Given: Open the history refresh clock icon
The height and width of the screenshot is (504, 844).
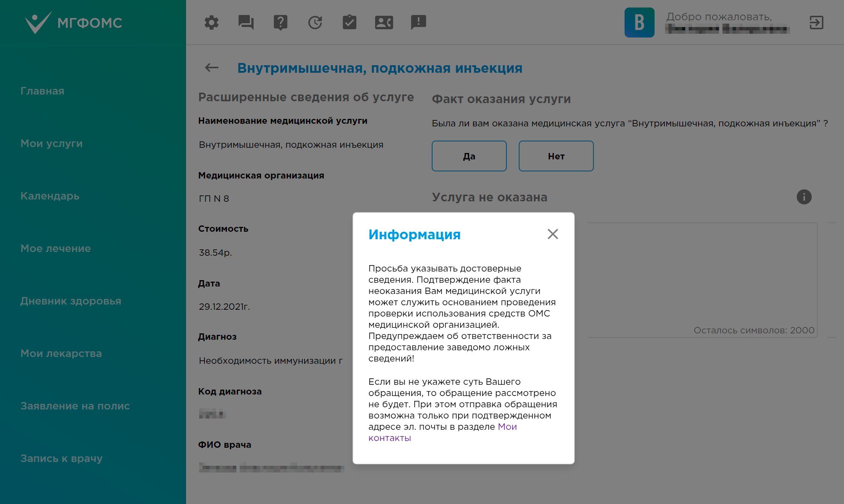Looking at the screenshot, I should click(315, 22).
